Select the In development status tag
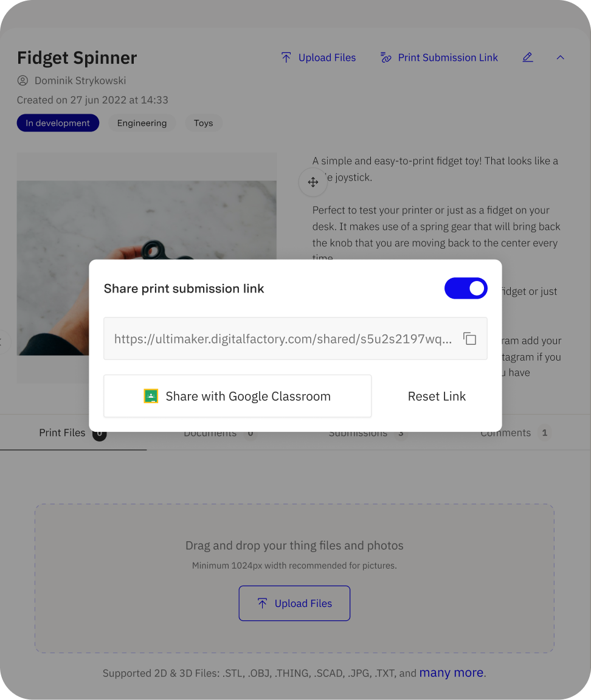The width and height of the screenshot is (591, 700). (x=58, y=123)
